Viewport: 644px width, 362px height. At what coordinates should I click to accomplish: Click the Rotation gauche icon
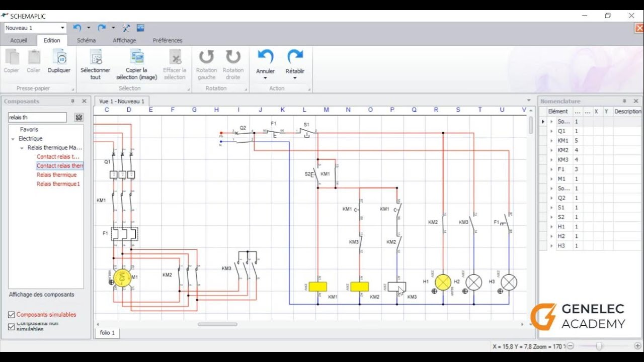206,57
